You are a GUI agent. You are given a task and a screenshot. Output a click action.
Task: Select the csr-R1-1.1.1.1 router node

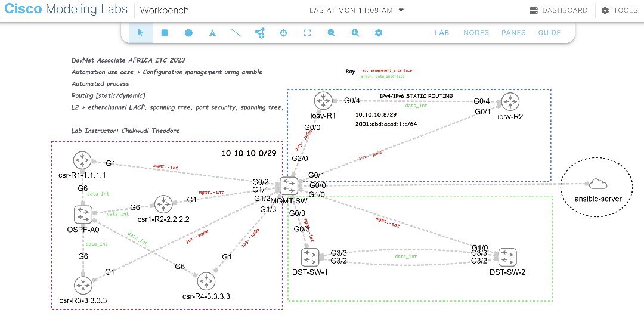[x=83, y=160]
